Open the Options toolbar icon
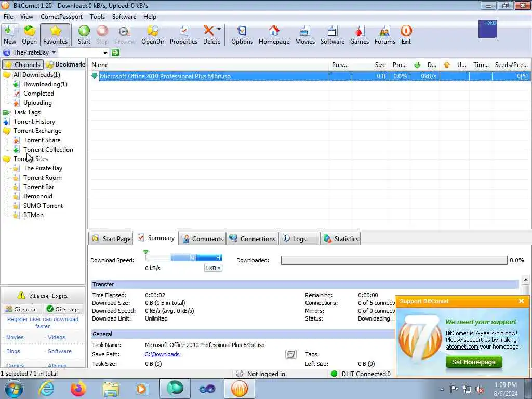The height and width of the screenshot is (399, 532). [242, 35]
